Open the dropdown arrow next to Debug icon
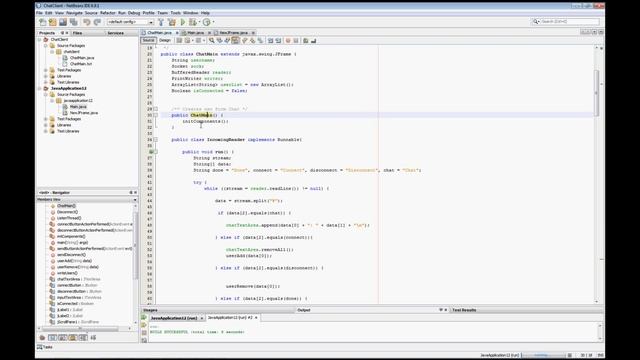Viewport: 640px width, 360px height. pyautogui.click(x=199, y=22)
